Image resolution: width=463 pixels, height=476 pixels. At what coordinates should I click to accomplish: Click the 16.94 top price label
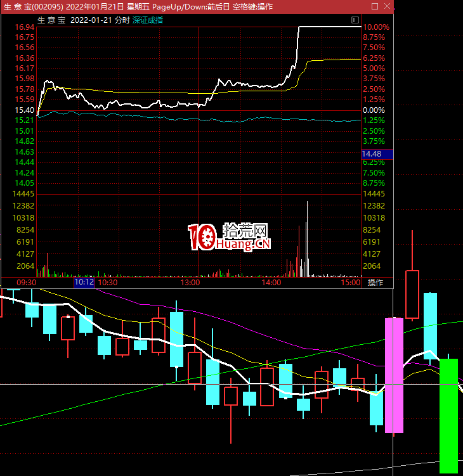(x=25, y=27)
